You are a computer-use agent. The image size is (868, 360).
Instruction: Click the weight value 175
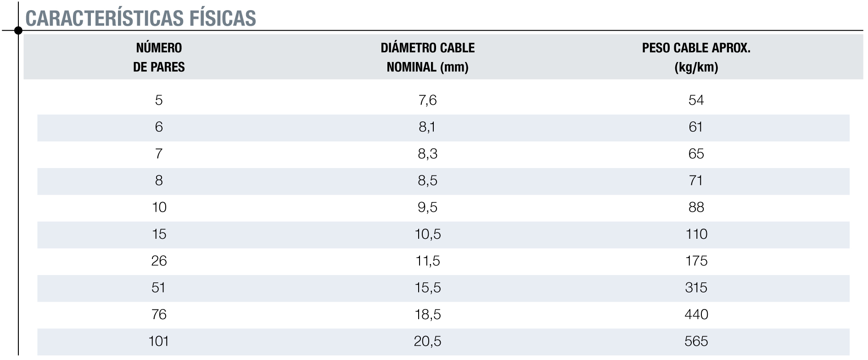(x=696, y=261)
